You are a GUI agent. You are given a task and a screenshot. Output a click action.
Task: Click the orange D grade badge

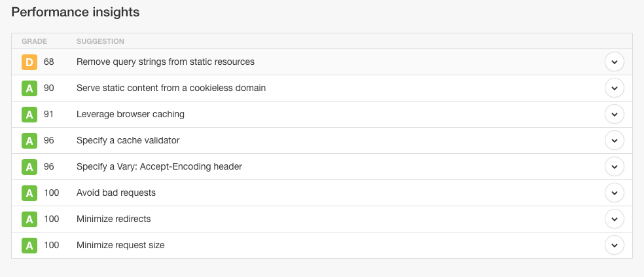click(29, 62)
